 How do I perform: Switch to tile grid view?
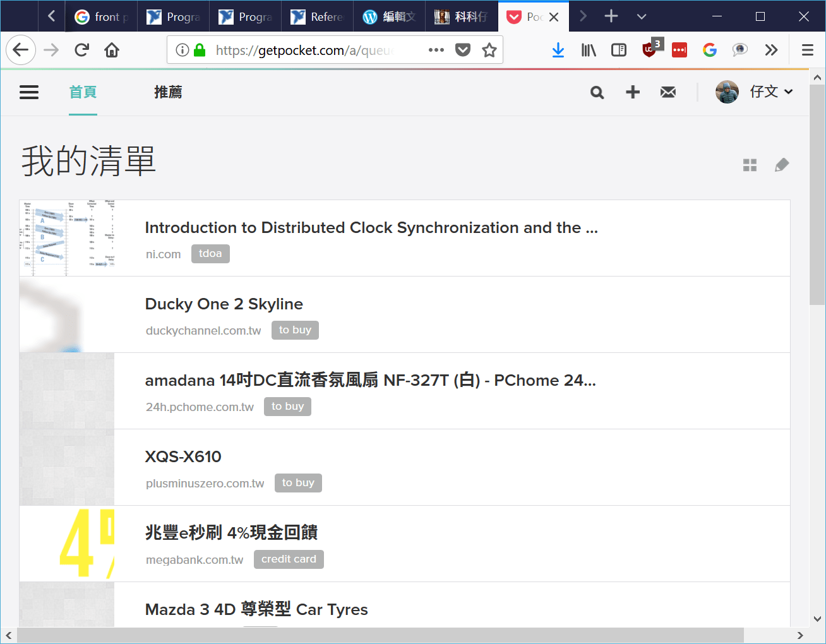click(750, 165)
